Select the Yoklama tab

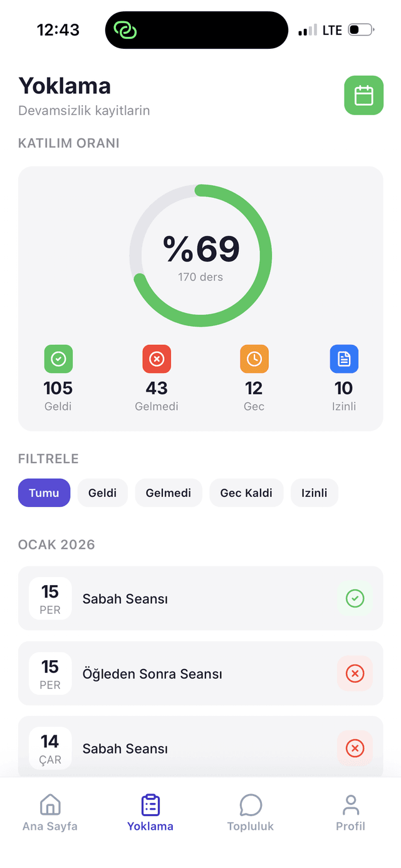(x=150, y=812)
